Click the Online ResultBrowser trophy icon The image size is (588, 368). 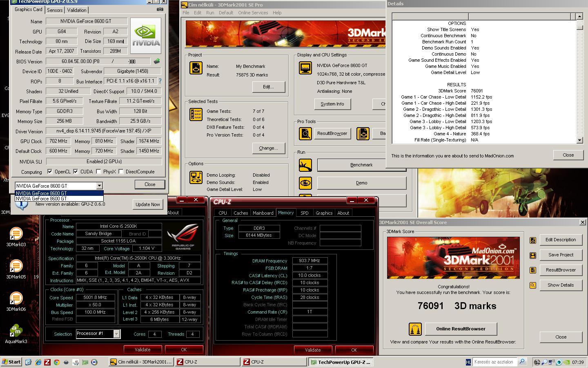(415, 329)
